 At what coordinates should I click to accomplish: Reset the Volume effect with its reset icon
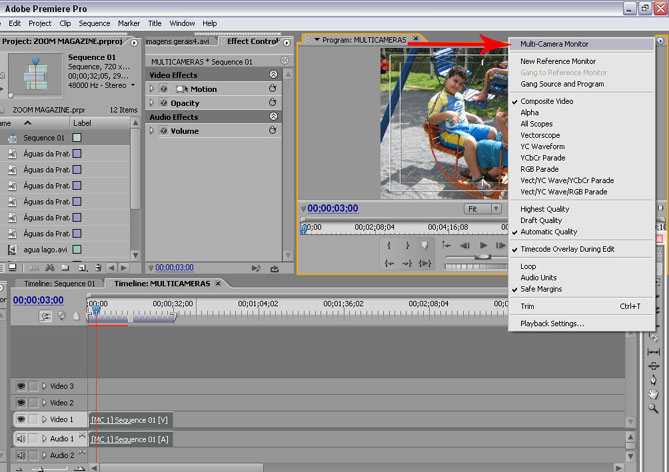pos(271,131)
